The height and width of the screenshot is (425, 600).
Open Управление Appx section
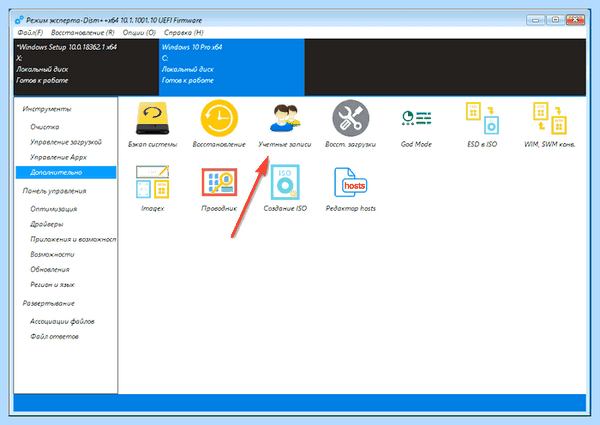(58, 157)
